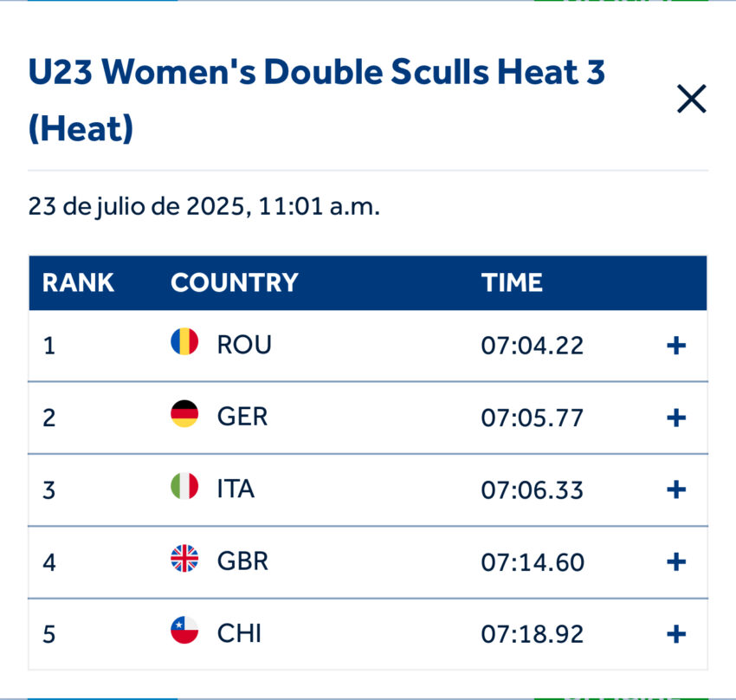Expand Italy's result row
Screen dimensions: 736x700
(676, 489)
